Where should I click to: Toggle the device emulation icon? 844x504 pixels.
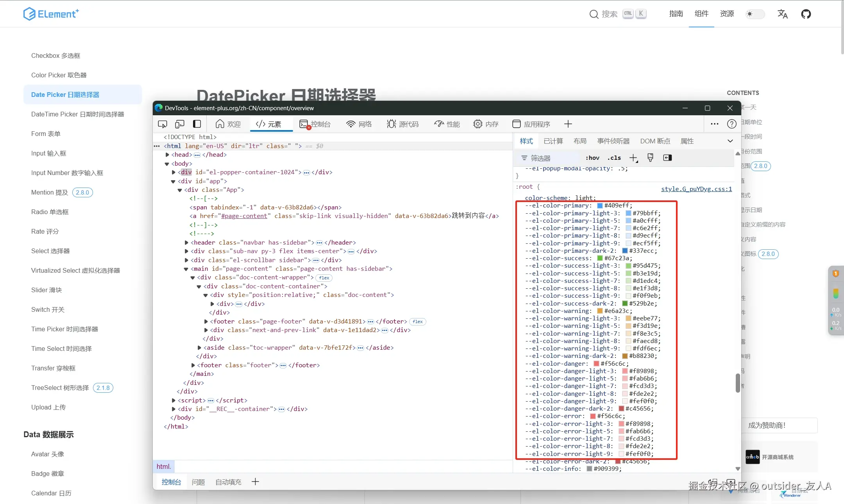pos(180,124)
